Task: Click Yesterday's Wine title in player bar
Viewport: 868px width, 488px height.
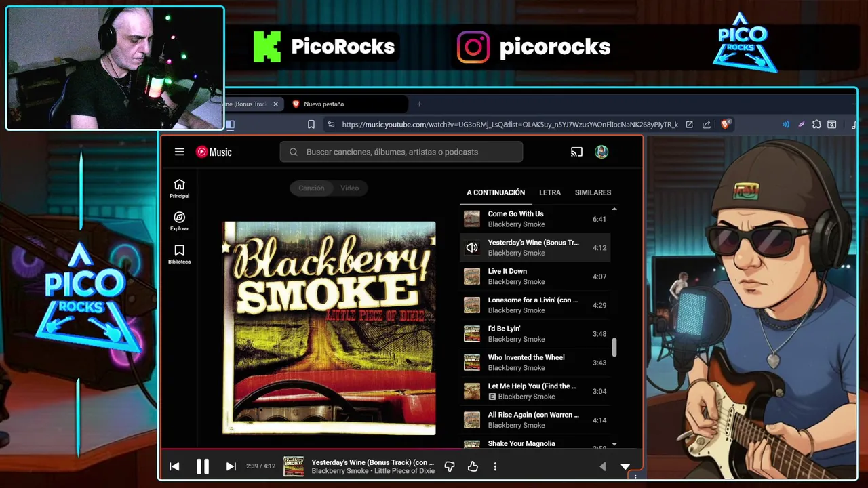Action: pos(372,462)
